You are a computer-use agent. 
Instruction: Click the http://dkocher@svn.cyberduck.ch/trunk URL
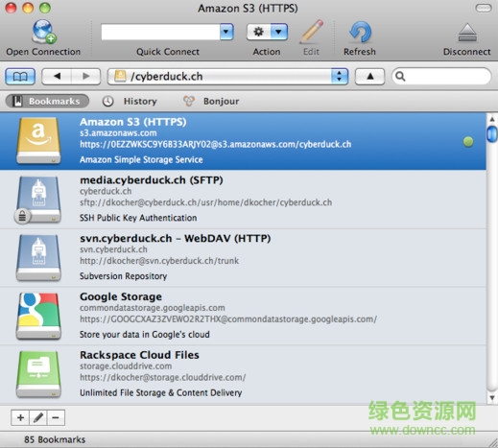(159, 261)
